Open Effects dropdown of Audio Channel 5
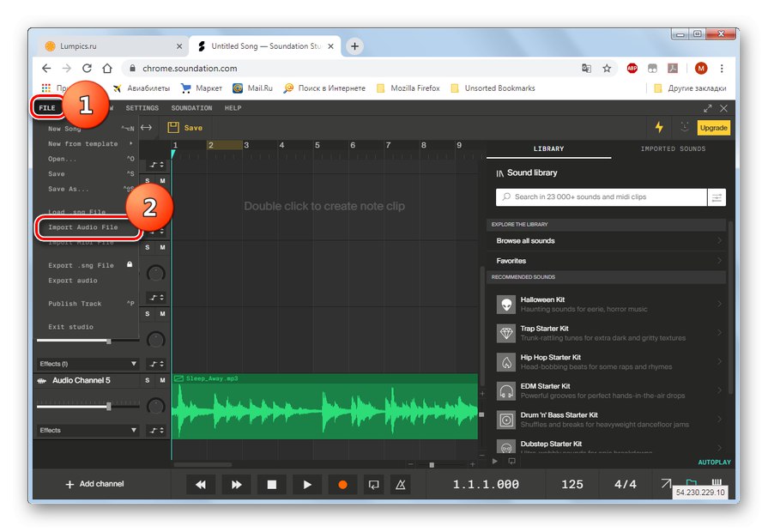The width and height of the screenshot is (768, 532). [x=88, y=430]
